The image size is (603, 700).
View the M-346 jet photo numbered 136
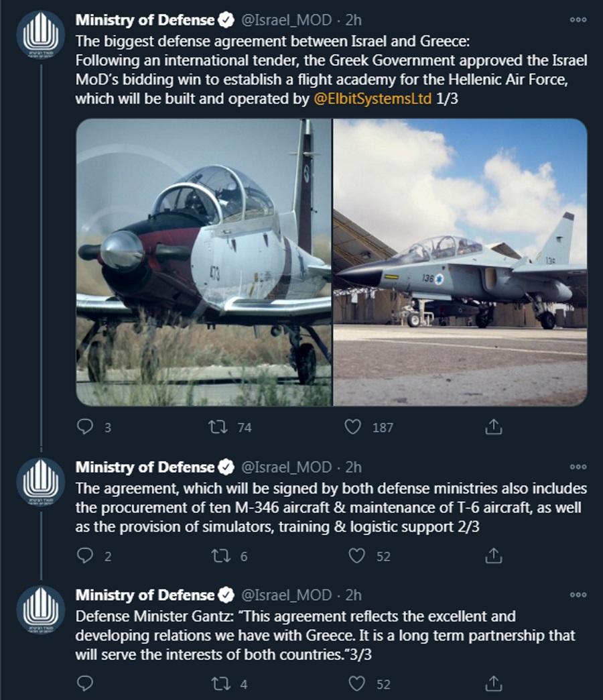(x=460, y=262)
